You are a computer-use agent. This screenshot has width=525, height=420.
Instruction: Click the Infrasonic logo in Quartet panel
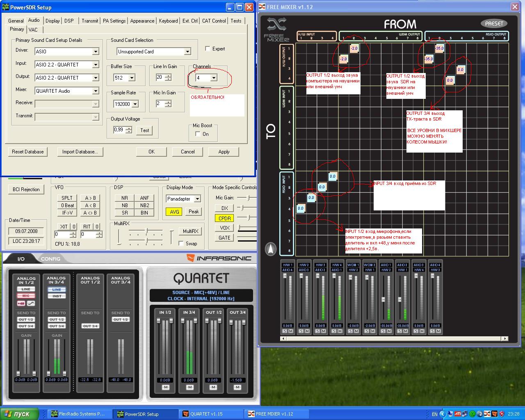click(219, 258)
